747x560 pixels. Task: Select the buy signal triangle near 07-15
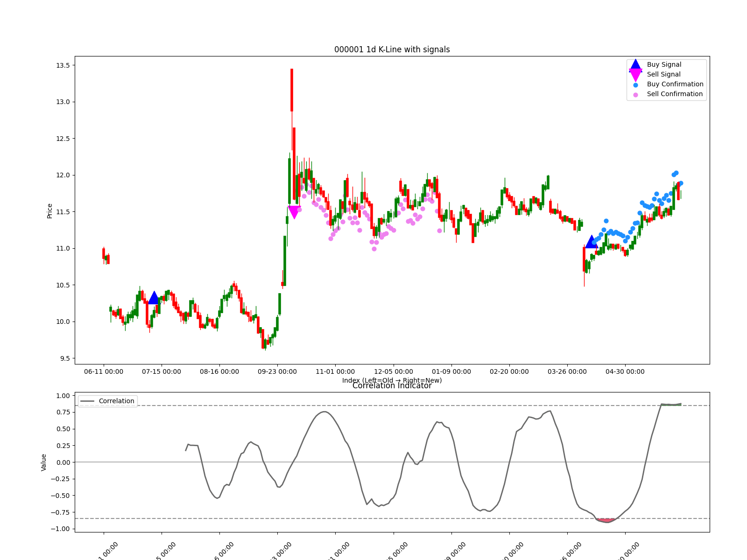(154, 297)
